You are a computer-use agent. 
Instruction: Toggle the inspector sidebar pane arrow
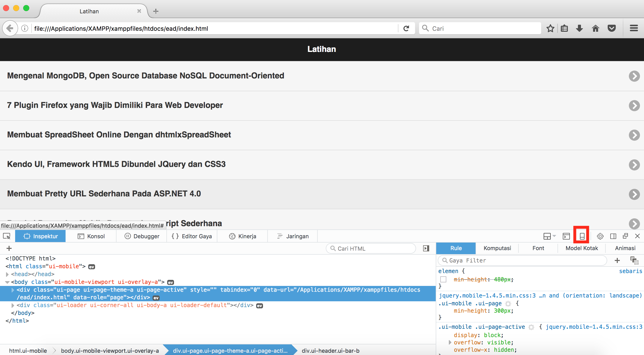(x=426, y=248)
